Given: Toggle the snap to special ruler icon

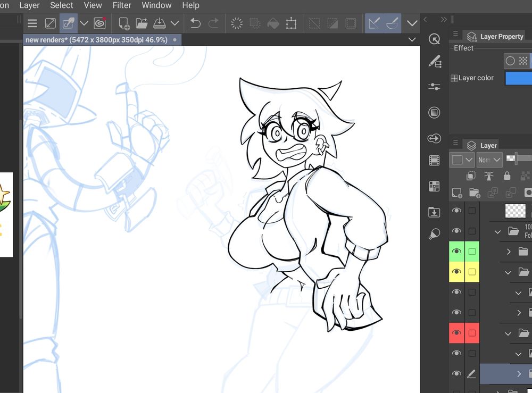Looking at the screenshot, I should [x=392, y=23].
